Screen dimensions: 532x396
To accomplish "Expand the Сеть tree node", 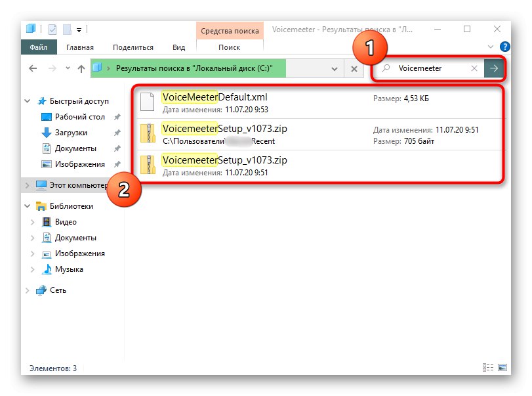I will pyautogui.click(x=28, y=290).
